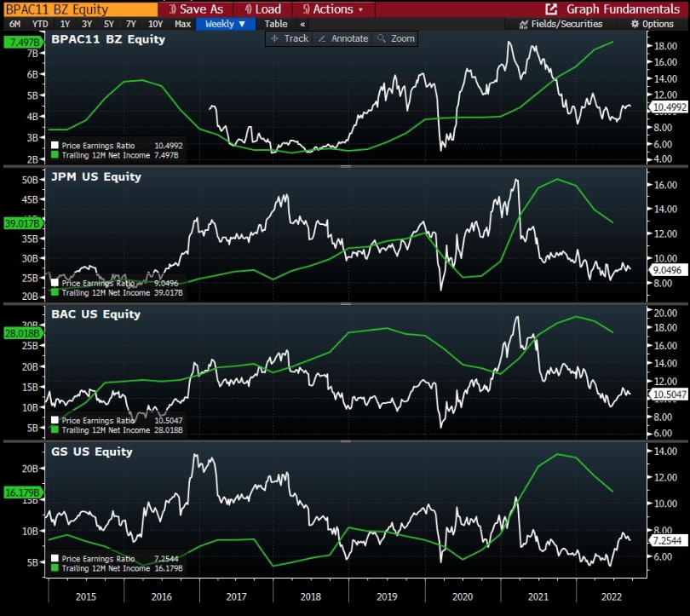The height and width of the screenshot is (616, 690).
Task: Click the 10.5047 P/E value label
Action: (x=669, y=394)
